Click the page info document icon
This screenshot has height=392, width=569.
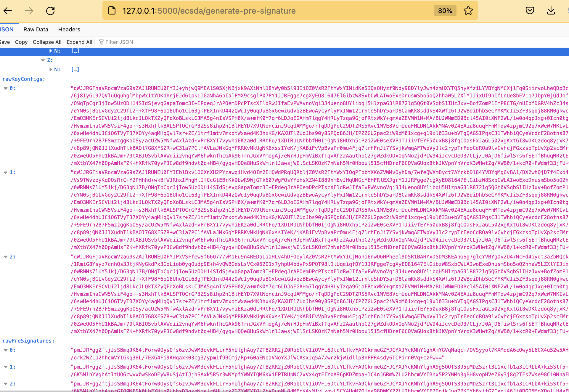[x=112, y=11]
